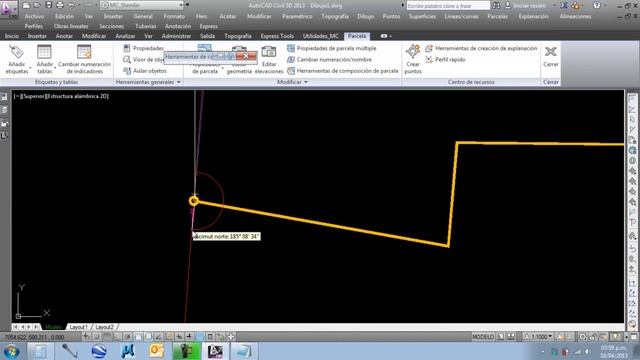Open the Parcelas menu
The image size is (640, 360).
pyautogui.click(x=498, y=16)
